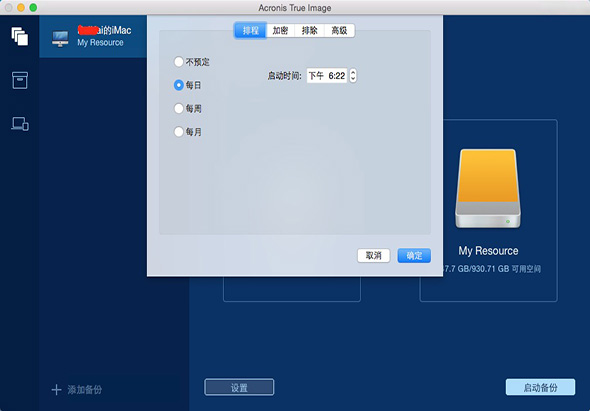Click the My Resource destination label
Image resolution: width=590 pixels, height=411 pixels.
[x=488, y=251]
